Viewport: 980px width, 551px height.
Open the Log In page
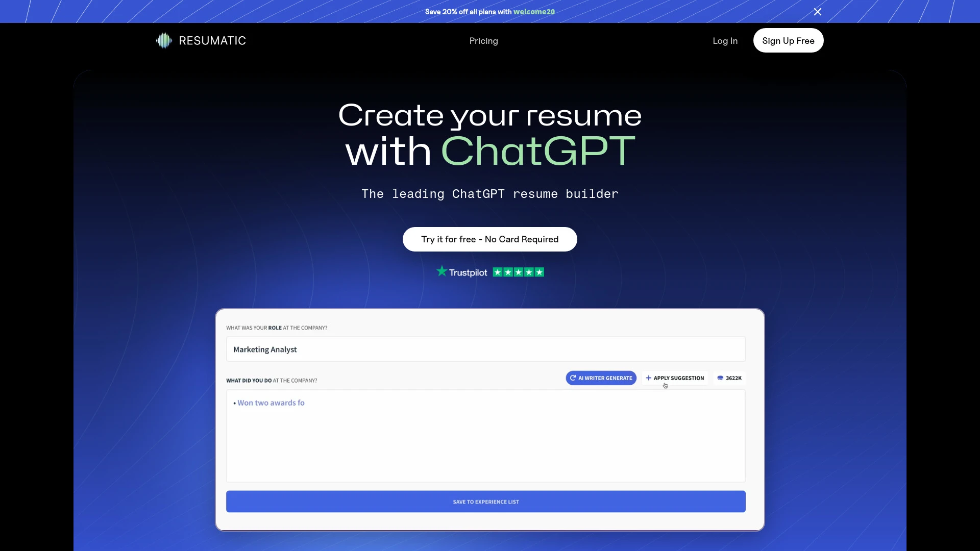[725, 40]
